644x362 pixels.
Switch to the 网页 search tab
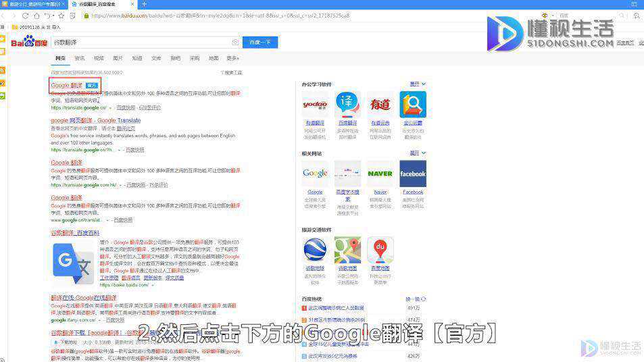coord(60,58)
